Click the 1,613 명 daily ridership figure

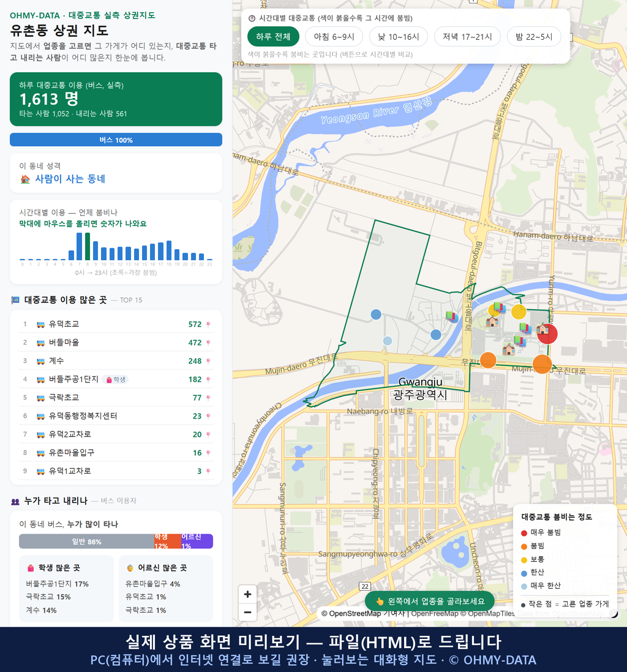click(x=49, y=99)
